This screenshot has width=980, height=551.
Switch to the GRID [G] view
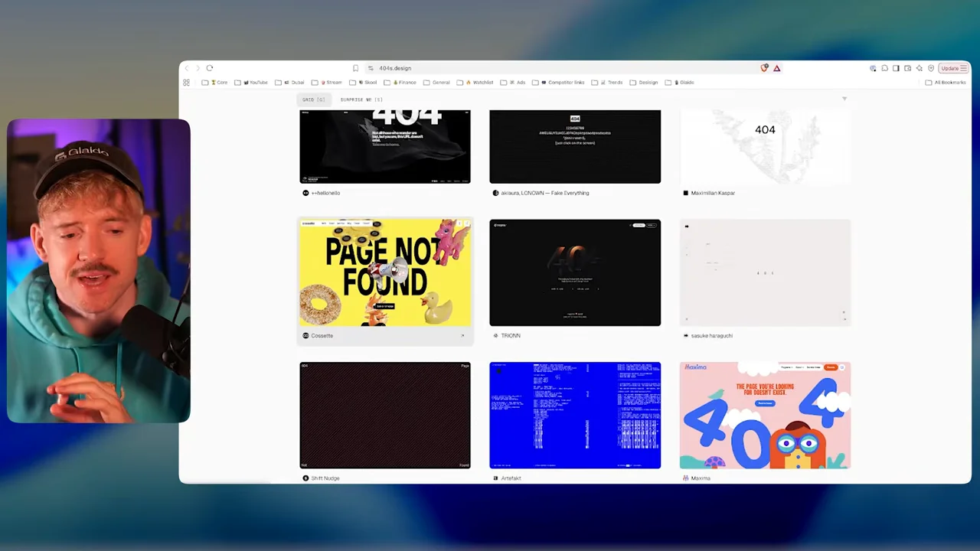[314, 99]
